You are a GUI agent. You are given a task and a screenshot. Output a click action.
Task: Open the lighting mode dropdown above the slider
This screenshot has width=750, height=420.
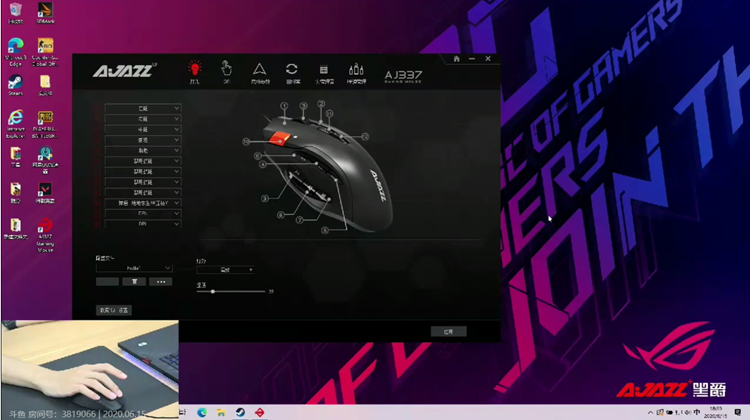coord(225,270)
